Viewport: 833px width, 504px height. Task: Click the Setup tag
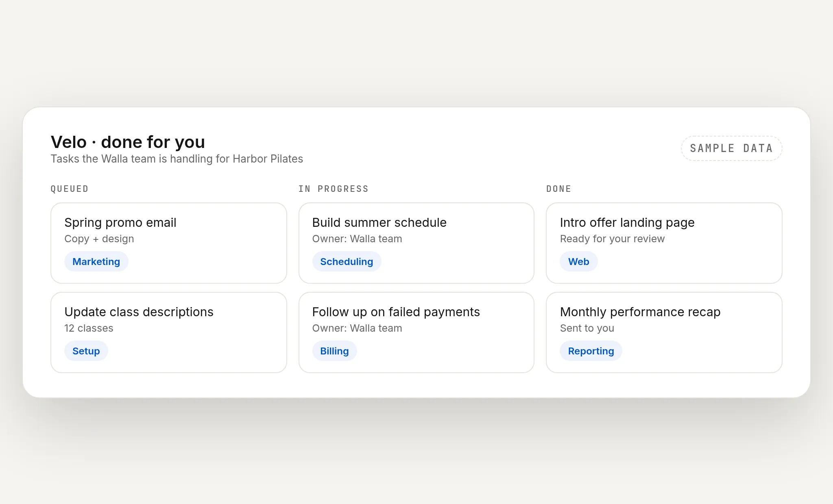coord(86,351)
